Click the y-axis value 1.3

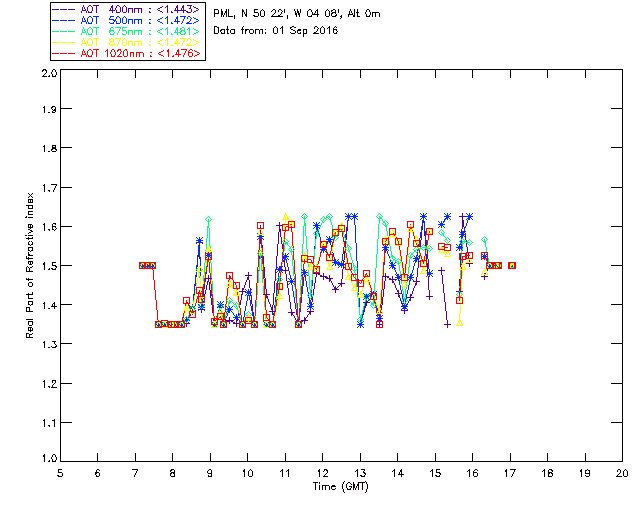point(49,344)
